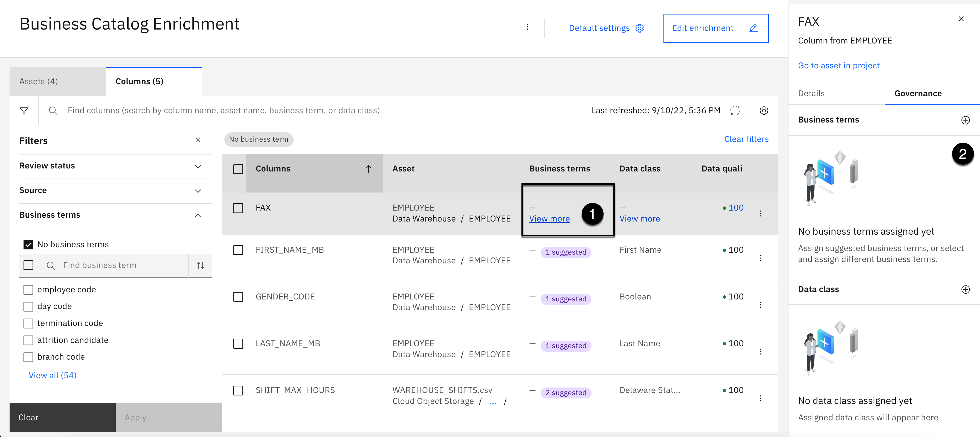
Task: Open table settings gear icon
Action: click(764, 111)
